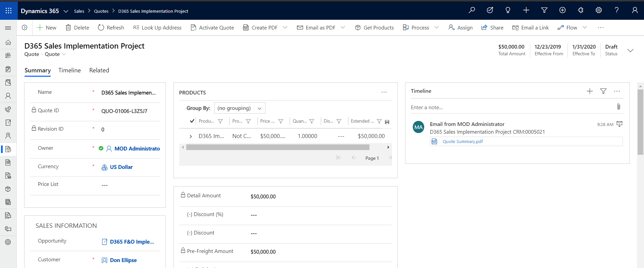Click Activate Quote

point(212,27)
